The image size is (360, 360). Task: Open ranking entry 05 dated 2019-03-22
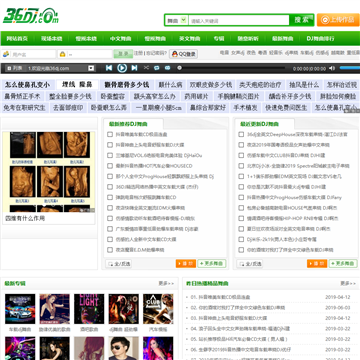(239, 339)
